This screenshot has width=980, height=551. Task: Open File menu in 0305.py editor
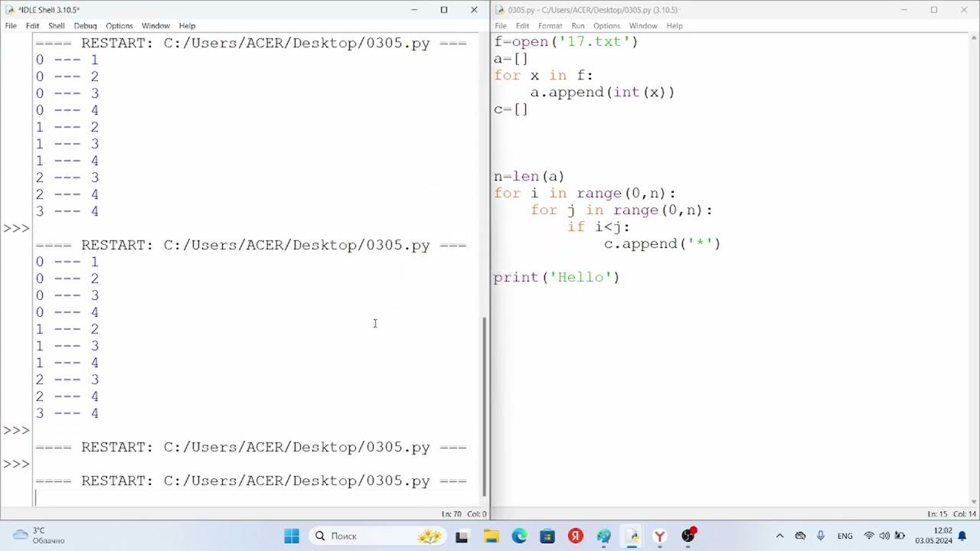501,26
